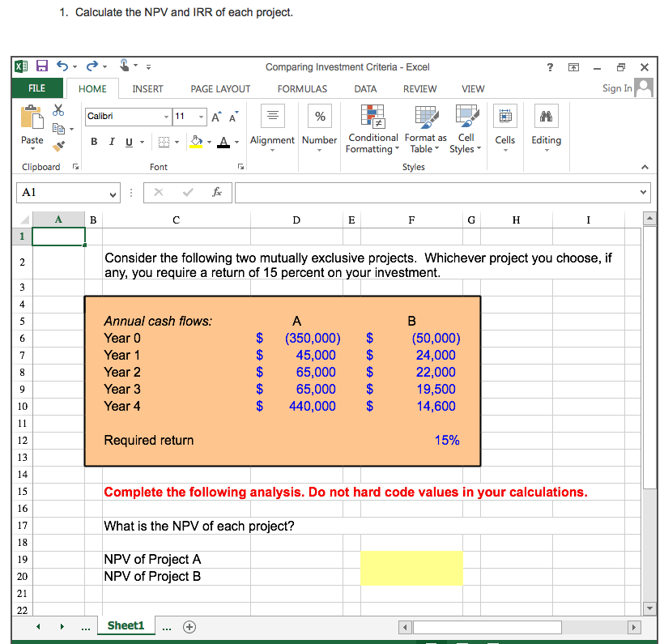
Task: Open the font size dropdown
Action: [201, 117]
